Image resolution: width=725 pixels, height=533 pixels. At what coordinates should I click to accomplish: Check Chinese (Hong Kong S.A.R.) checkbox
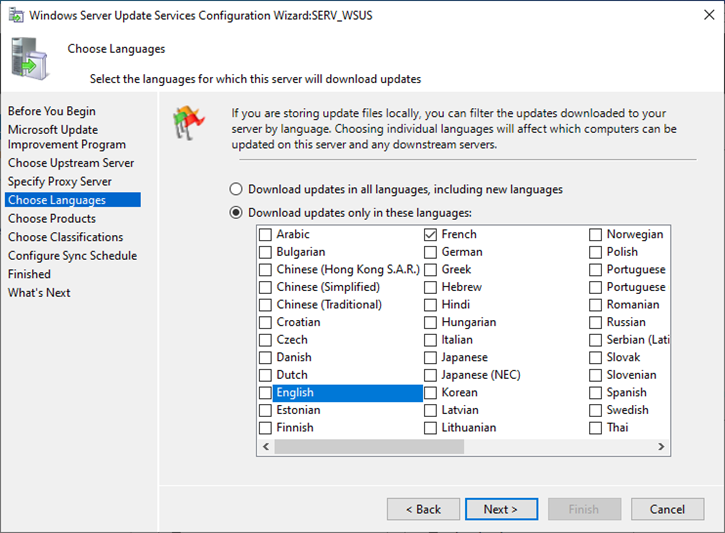click(265, 270)
